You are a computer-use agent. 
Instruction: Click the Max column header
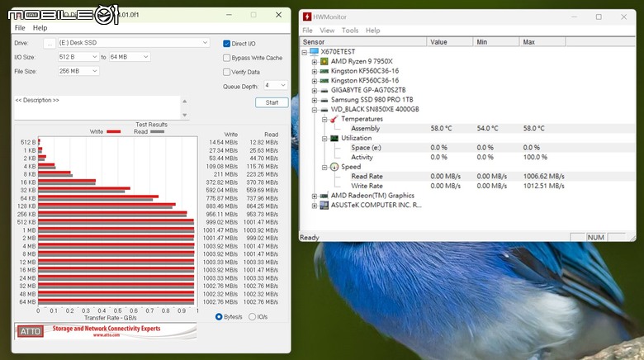542,42
